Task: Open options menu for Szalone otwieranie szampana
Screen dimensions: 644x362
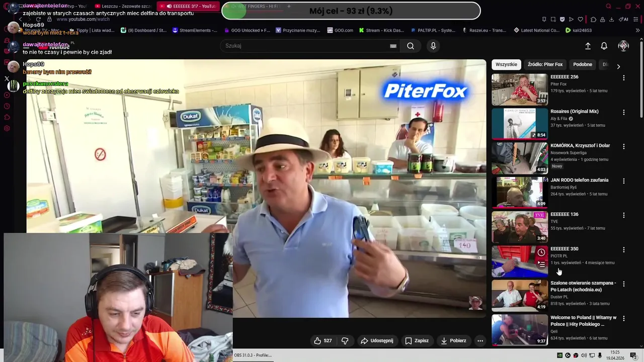Action: pos(623,284)
